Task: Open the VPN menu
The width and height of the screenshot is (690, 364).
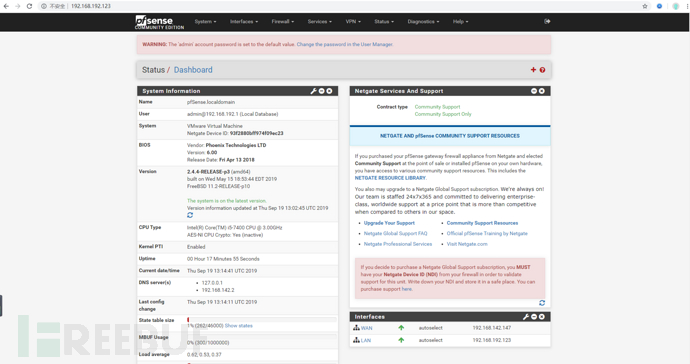Action: point(353,22)
